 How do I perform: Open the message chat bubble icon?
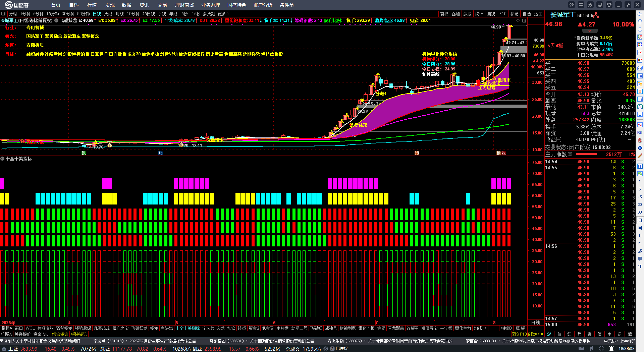572,5
